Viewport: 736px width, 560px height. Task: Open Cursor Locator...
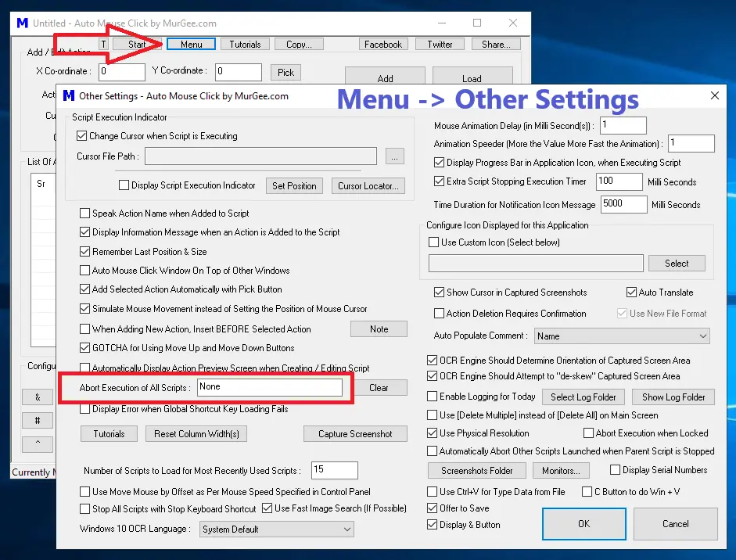(x=368, y=186)
